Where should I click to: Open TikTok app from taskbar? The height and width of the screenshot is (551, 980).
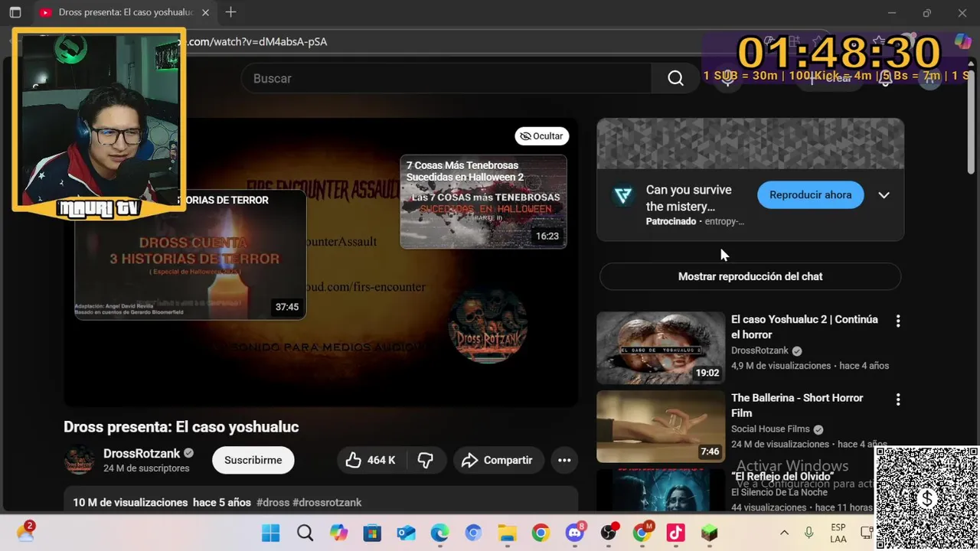676,533
